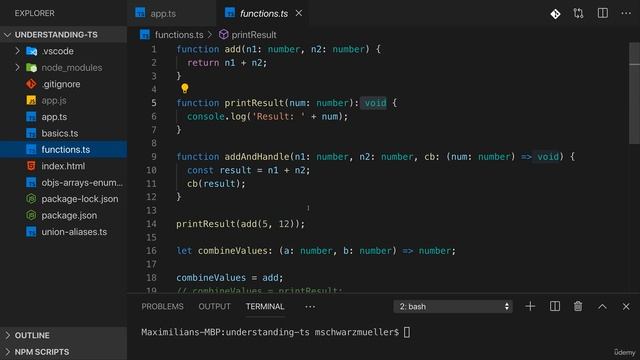Image resolution: width=640 pixels, height=360 pixels.
Task: Open the git source control view icon
Action: point(555,14)
